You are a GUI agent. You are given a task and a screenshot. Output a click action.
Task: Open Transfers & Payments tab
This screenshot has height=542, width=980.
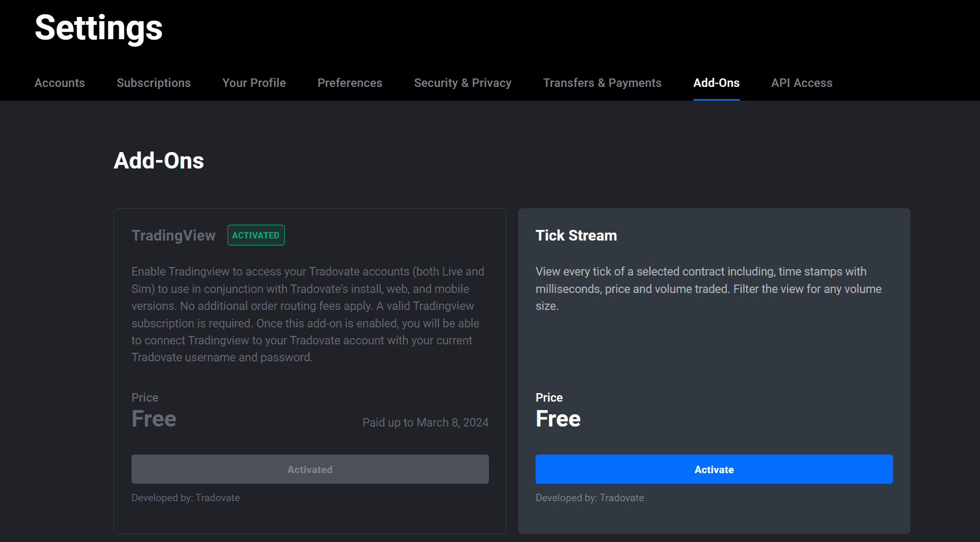602,83
